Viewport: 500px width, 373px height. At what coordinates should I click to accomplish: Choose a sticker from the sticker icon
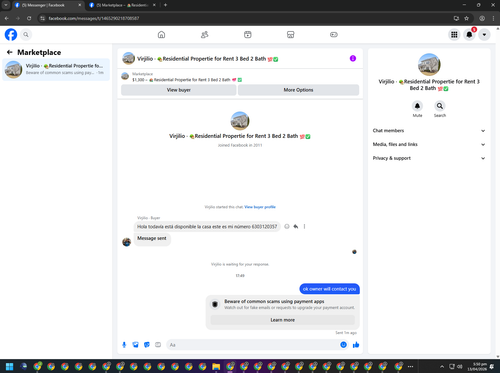pyautogui.click(x=147, y=345)
